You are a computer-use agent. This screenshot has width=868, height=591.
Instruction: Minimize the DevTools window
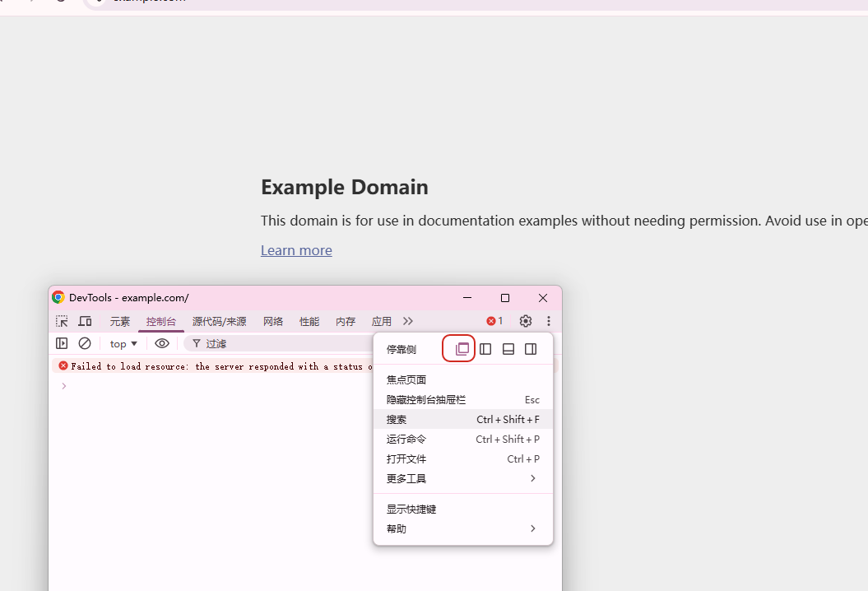click(x=467, y=298)
